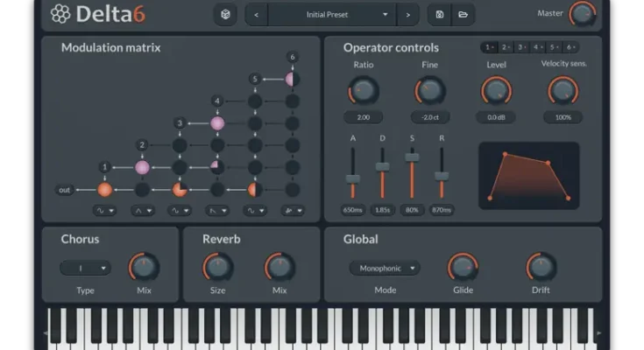Click quarter-pink node in operator 4 column
The width and height of the screenshot is (644, 350).
pos(217,167)
